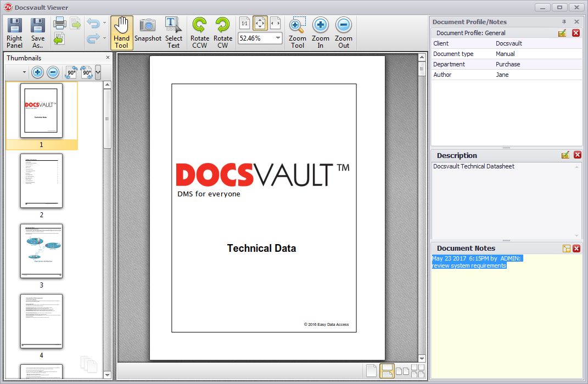Screen dimensions: 588x384
Task: Open the 52.46% zoom level dropdown
Action: tap(278, 38)
